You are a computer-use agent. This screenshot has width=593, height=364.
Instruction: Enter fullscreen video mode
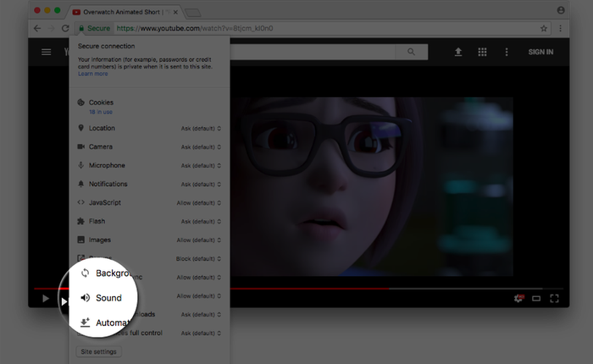point(554,299)
